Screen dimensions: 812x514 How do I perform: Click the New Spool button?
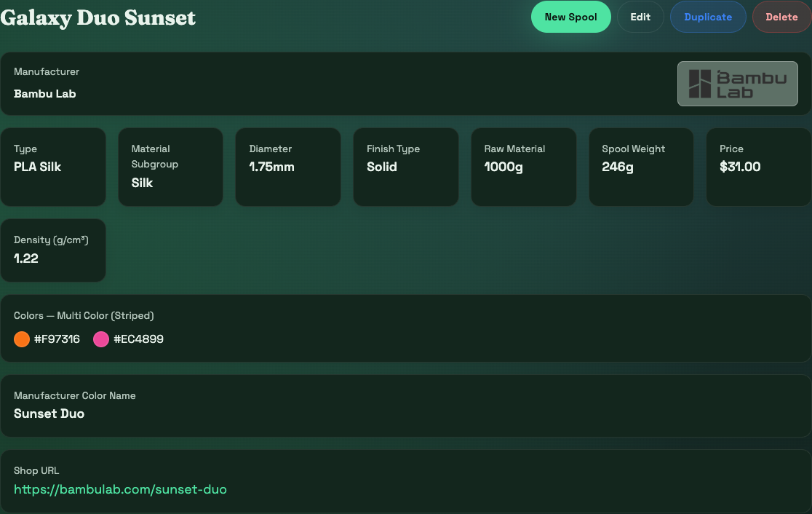tap(570, 17)
